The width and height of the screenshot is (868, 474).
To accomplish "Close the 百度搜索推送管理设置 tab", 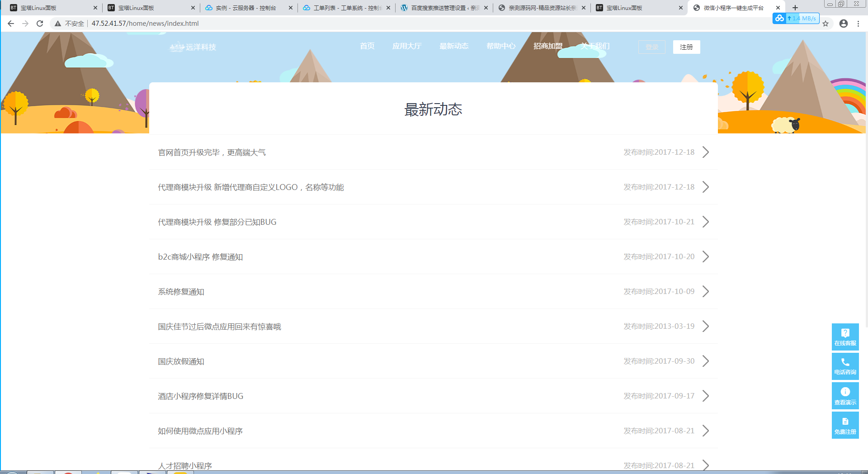I will [x=486, y=8].
